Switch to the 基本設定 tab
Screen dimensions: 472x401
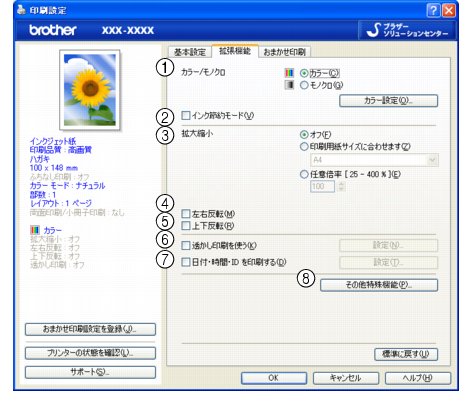click(x=190, y=52)
